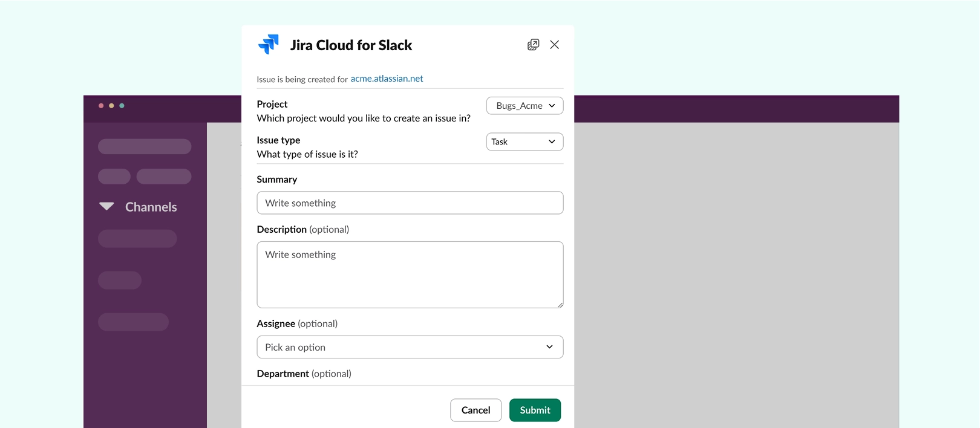Click the Description text area
980x428 pixels.
pyautogui.click(x=410, y=274)
